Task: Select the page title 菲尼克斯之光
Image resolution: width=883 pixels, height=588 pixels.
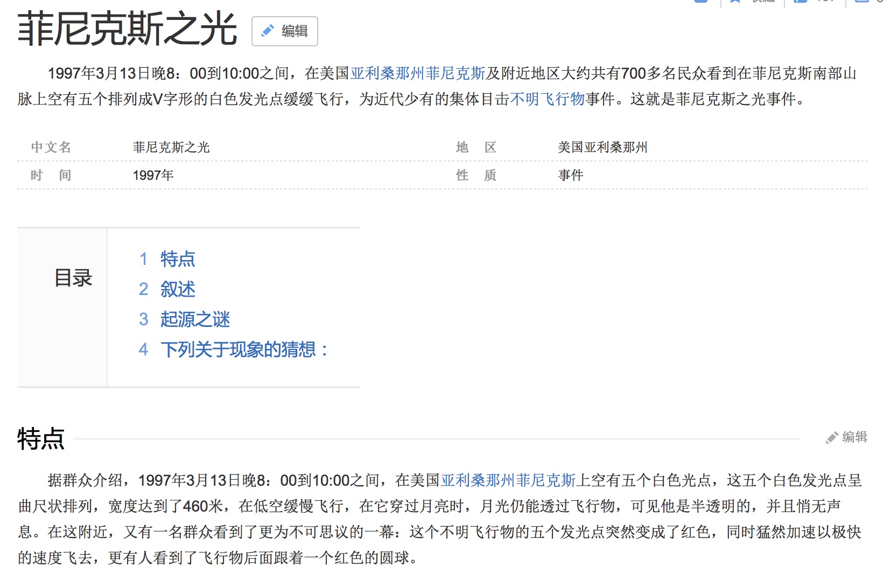Action: [x=128, y=30]
